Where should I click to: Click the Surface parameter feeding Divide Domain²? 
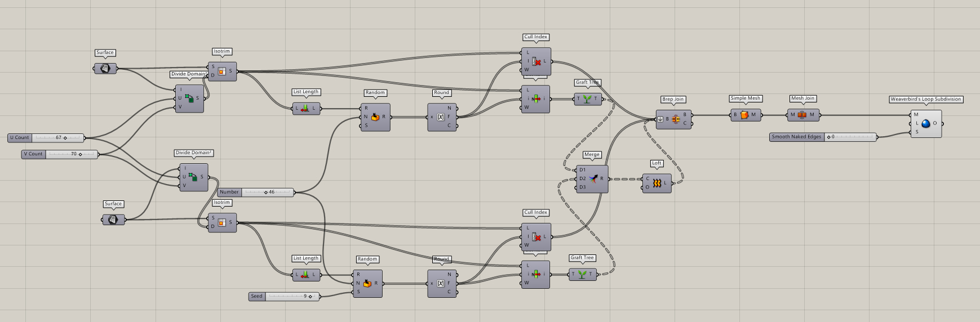(x=113, y=220)
